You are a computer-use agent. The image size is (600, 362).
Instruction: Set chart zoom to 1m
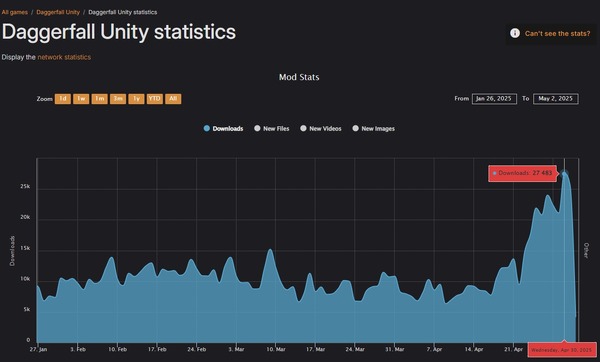click(x=99, y=99)
